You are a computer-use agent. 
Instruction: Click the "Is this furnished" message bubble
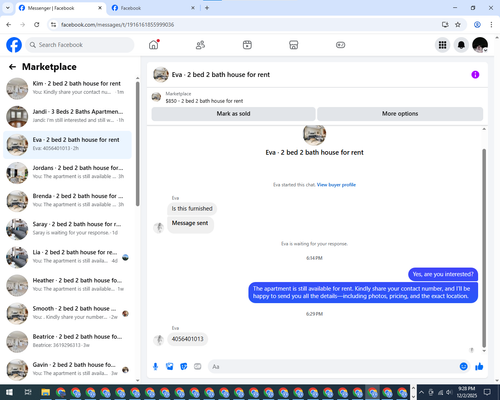coord(192,209)
